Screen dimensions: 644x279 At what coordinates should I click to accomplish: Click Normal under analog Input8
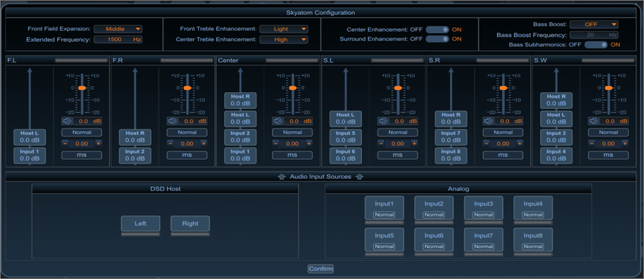click(533, 246)
